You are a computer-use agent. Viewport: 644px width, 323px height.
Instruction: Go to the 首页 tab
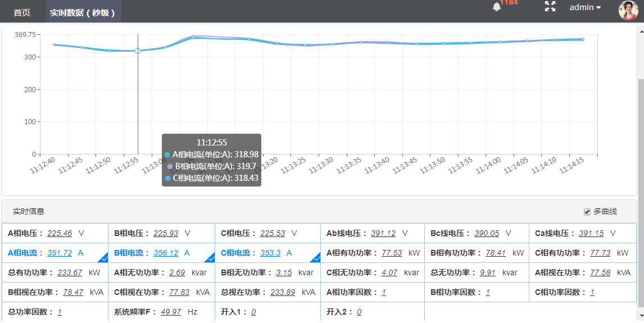click(x=22, y=12)
